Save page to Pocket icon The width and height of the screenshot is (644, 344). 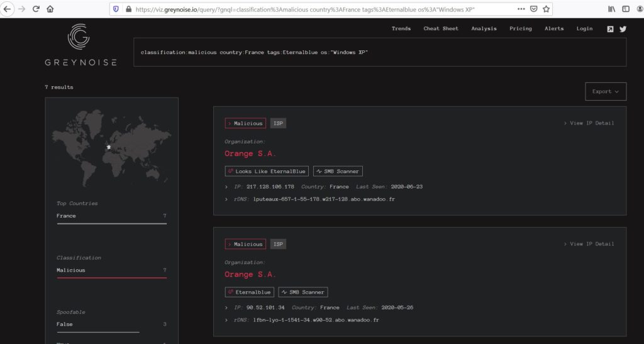click(x=533, y=9)
